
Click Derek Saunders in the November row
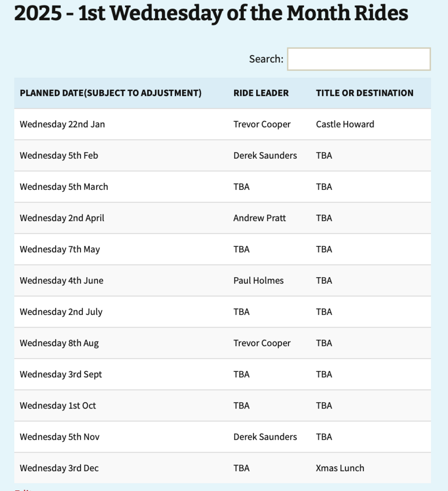point(265,437)
